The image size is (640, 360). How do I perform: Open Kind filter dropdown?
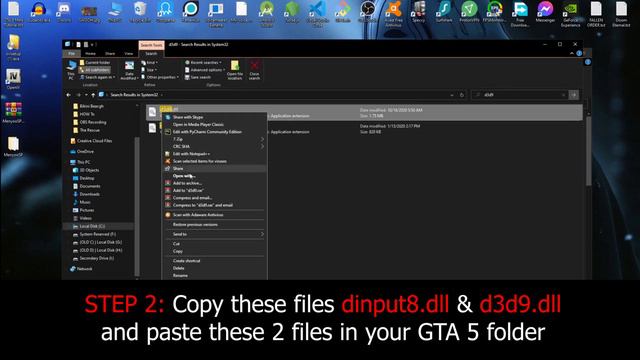149,62
